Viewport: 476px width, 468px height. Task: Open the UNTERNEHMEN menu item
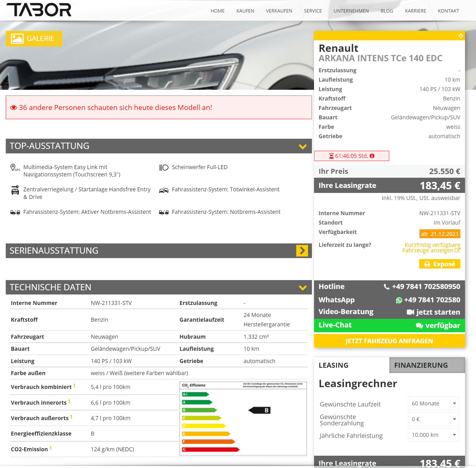(x=351, y=11)
